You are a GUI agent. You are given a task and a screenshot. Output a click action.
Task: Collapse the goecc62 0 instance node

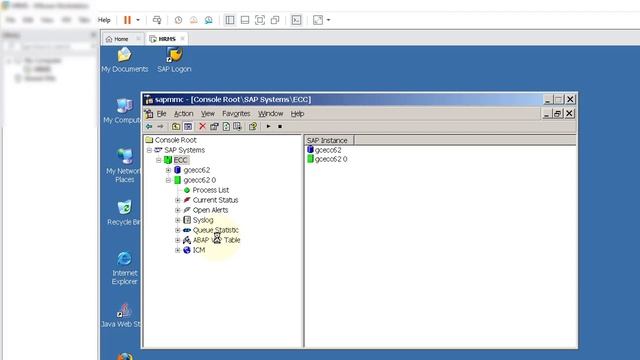tap(168, 180)
